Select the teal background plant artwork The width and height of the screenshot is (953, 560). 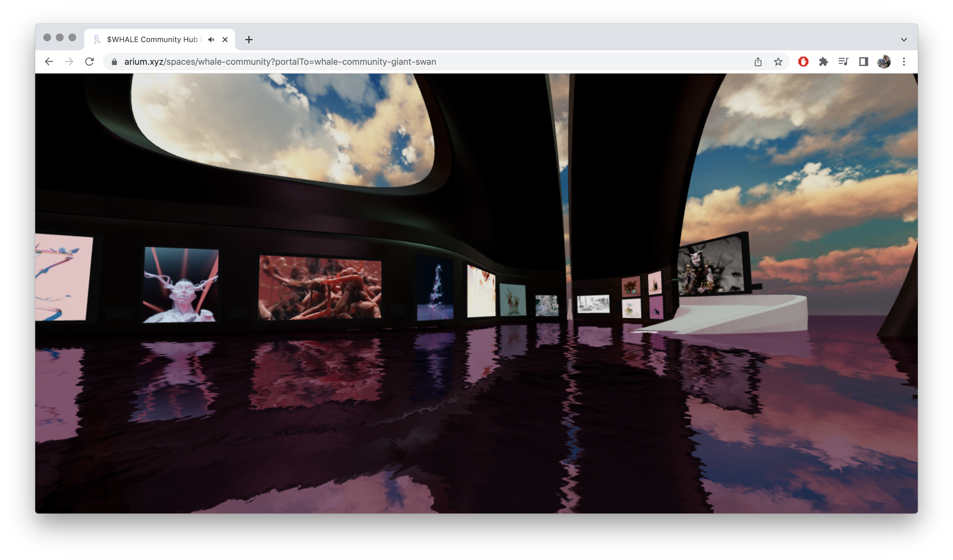coord(513,299)
